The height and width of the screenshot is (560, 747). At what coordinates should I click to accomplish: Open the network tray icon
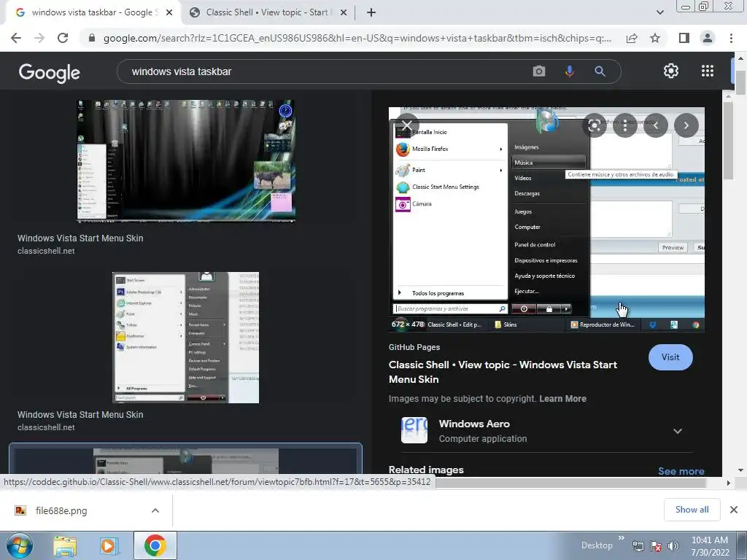pyautogui.click(x=638, y=546)
